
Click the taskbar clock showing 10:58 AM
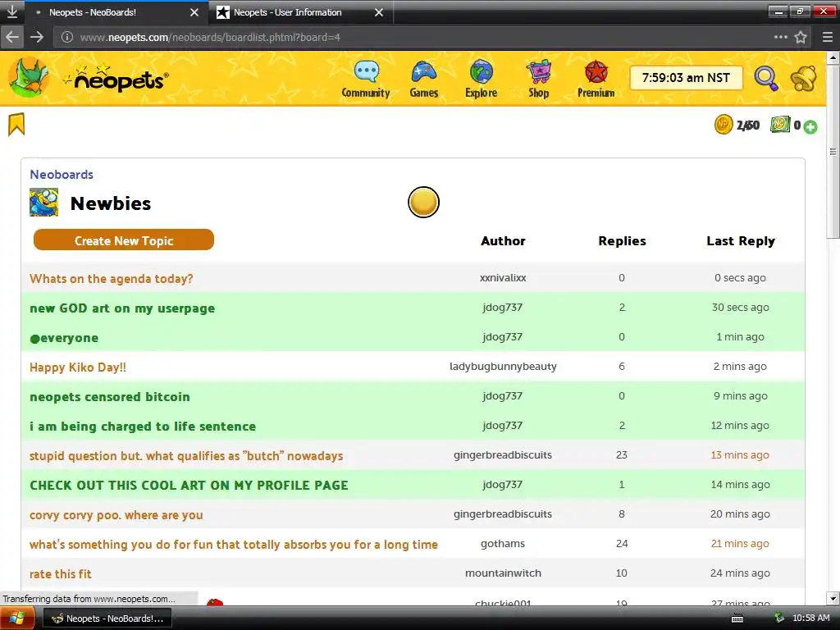click(x=811, y=618)
